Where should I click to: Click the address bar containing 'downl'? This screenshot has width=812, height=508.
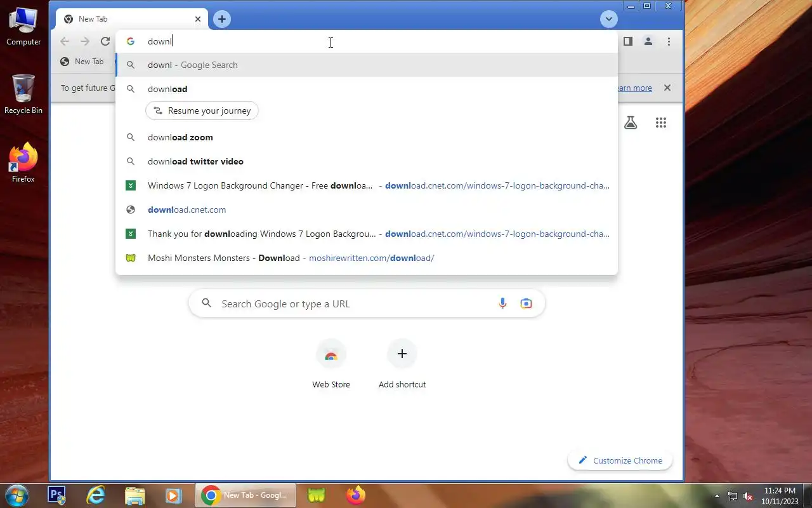coord(367,41)
